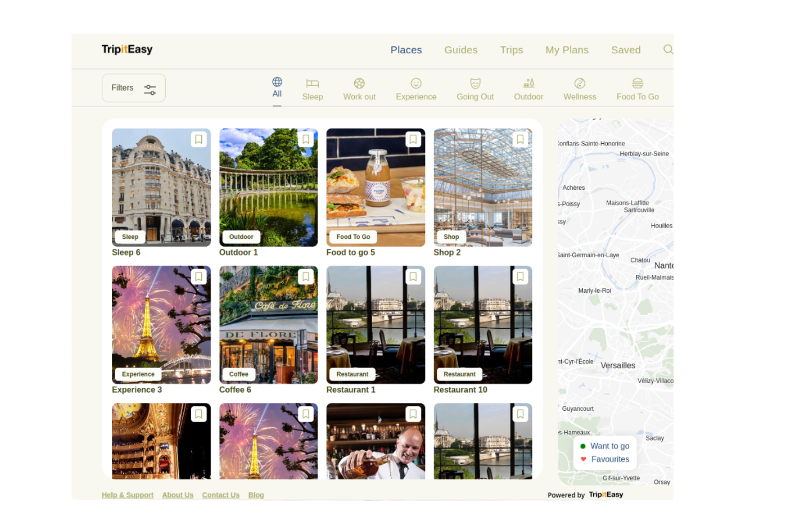Click Versailles on the map

pyautogui.click(x=618, y=366)
